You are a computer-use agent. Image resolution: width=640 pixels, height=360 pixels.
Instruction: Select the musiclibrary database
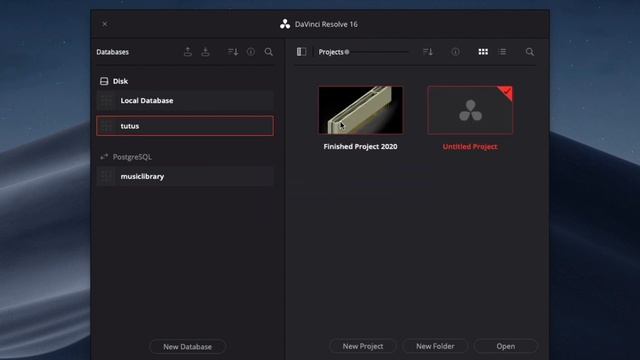point(185,176)
